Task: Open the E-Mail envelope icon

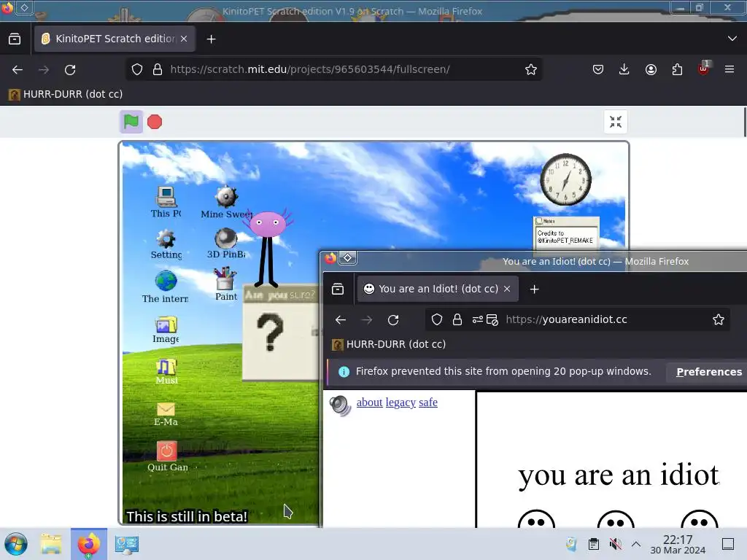Action: click(x=166, y=414)
